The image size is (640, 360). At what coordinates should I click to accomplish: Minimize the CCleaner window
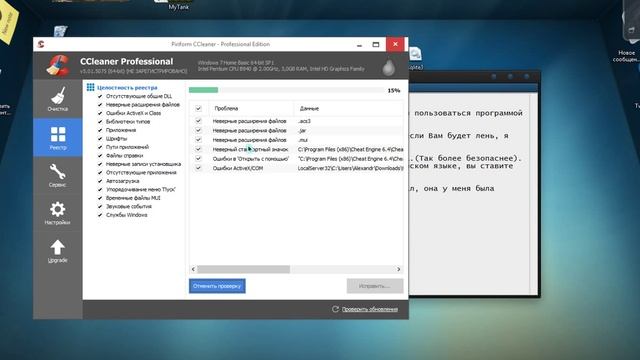point(359,44)
